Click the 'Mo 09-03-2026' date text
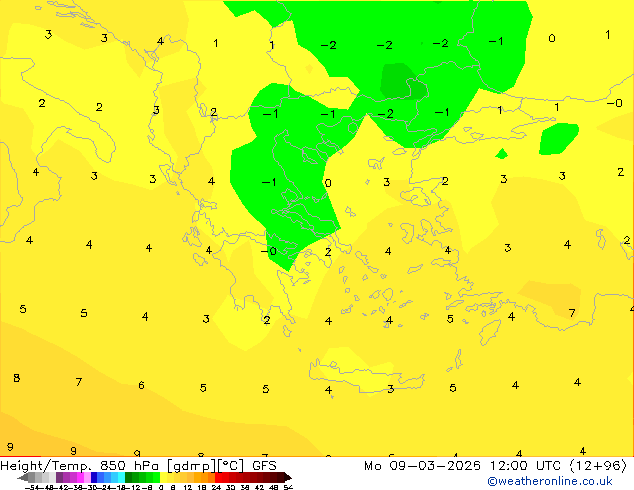Screen dimensions: 634x490 [422, 466]
